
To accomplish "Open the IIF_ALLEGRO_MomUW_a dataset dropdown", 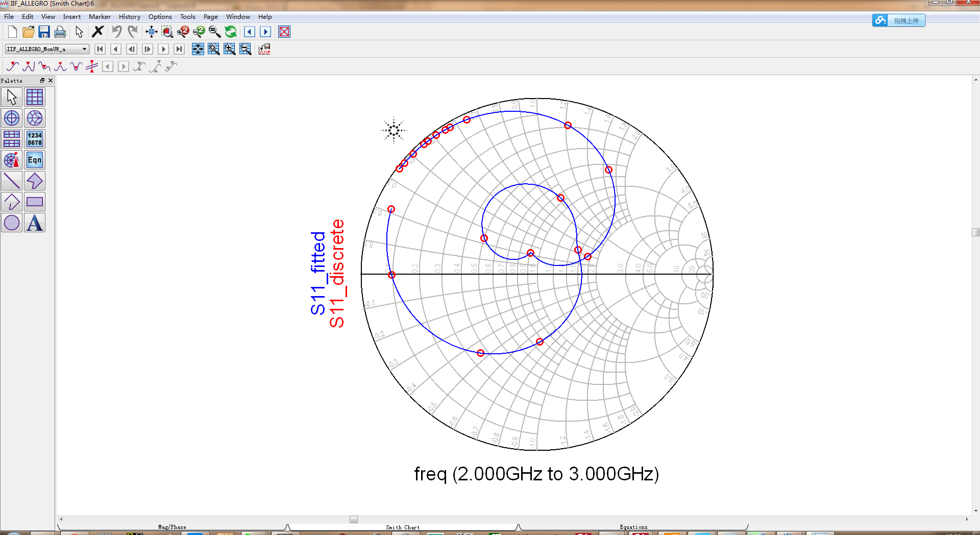I will click(47, 49).
